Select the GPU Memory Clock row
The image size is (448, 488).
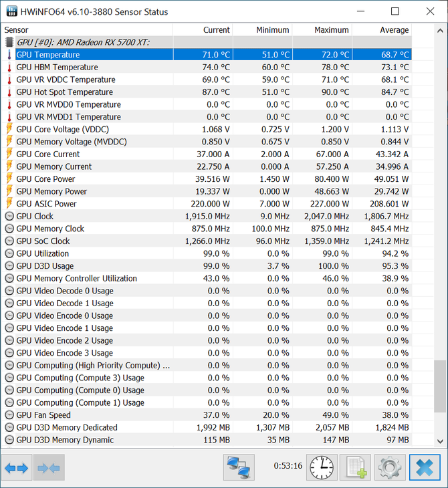pyautogui.click(x=207, y=229)
